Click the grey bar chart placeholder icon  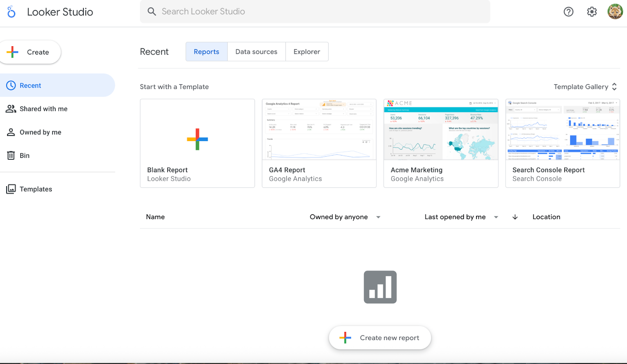point(380,287)
